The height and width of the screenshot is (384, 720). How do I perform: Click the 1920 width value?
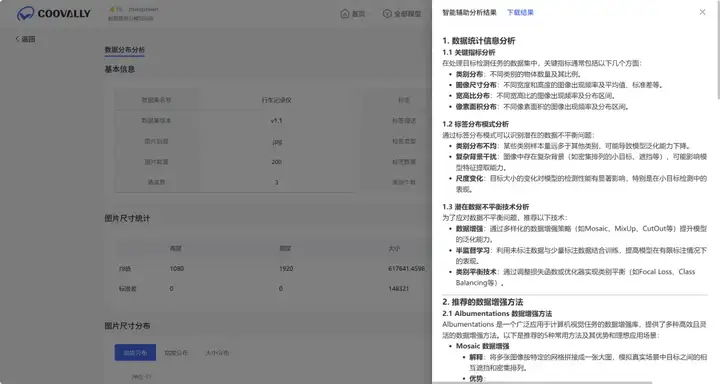(286, 268)
